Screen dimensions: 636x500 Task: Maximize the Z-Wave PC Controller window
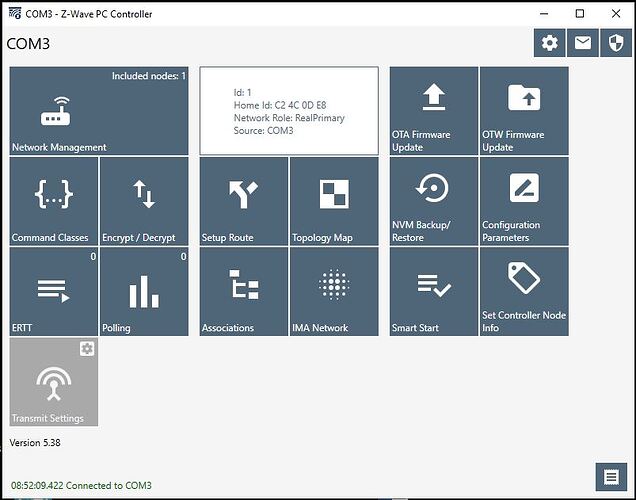pos(580,14)
